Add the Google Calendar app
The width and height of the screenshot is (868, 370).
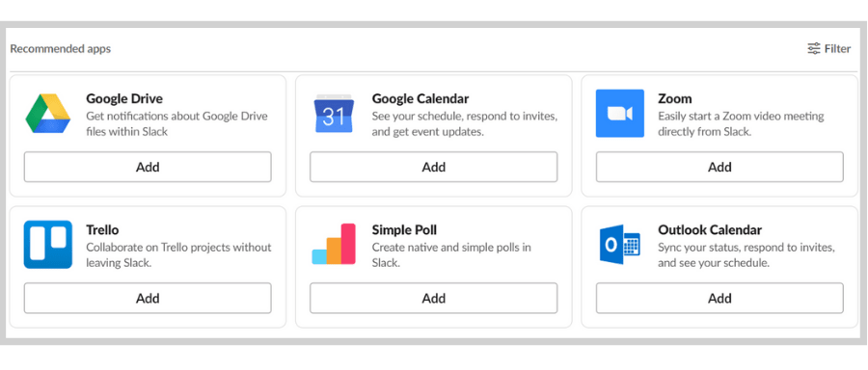click(433, 167)
